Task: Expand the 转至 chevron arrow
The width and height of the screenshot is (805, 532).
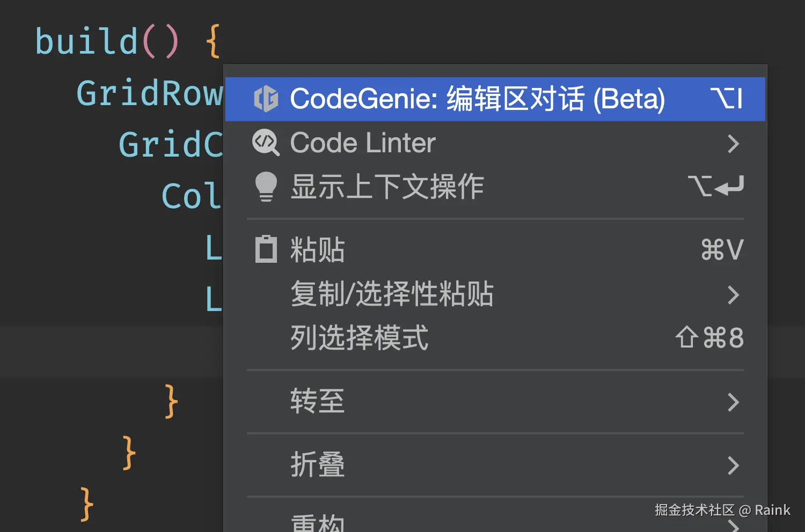Action: [733, 402]
